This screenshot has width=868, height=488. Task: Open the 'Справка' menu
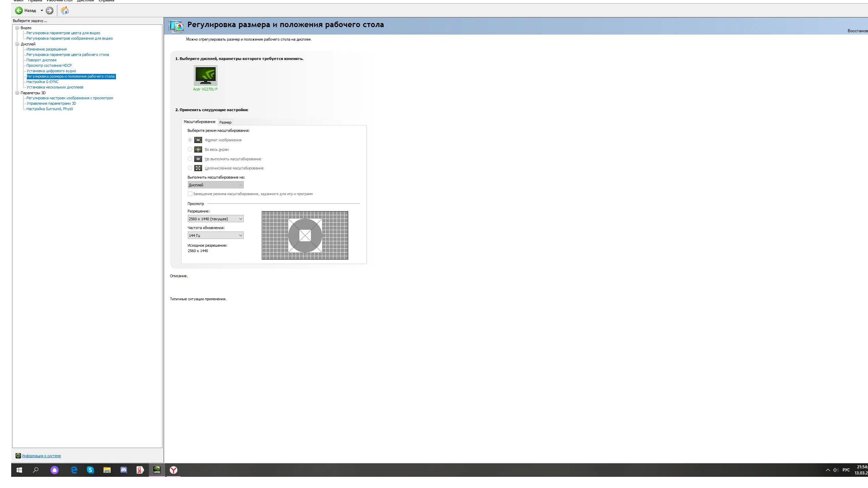[x=106, y=1]
